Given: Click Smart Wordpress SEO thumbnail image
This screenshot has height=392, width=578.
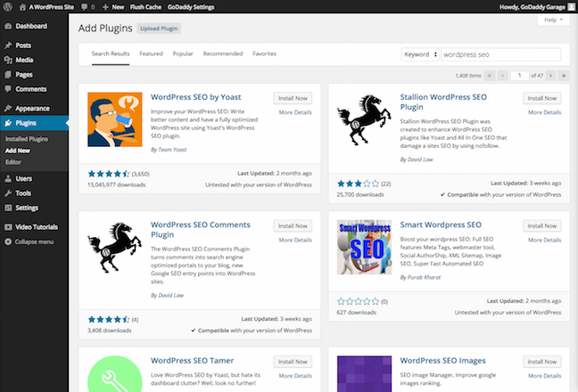Looking at the screenshot, I should click(364, 247).
